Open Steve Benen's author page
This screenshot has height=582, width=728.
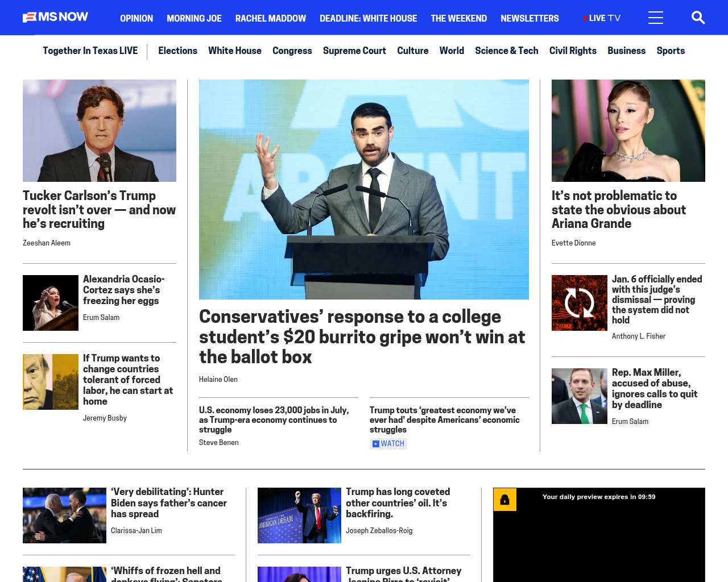pyautogui.click(x=219, y=443)
